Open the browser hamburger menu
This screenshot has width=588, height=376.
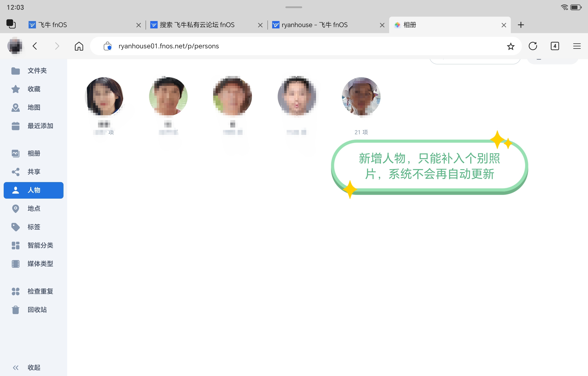pos(577,46)
